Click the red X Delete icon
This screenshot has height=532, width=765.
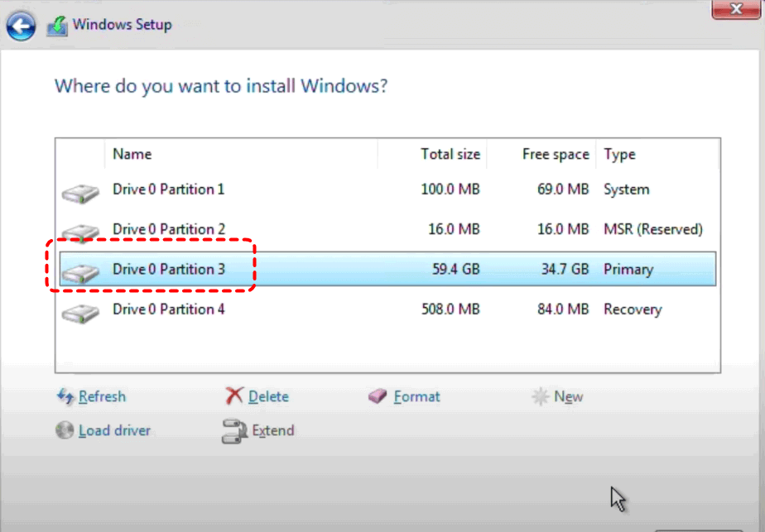pyautogui.click(x=234, y=396)
